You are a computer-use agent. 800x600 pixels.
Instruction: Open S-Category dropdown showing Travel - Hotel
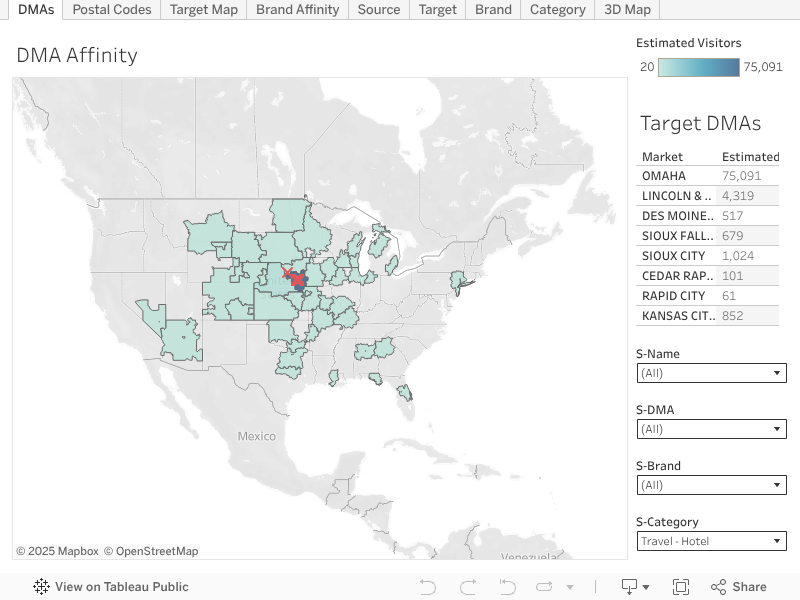(711, 541)
